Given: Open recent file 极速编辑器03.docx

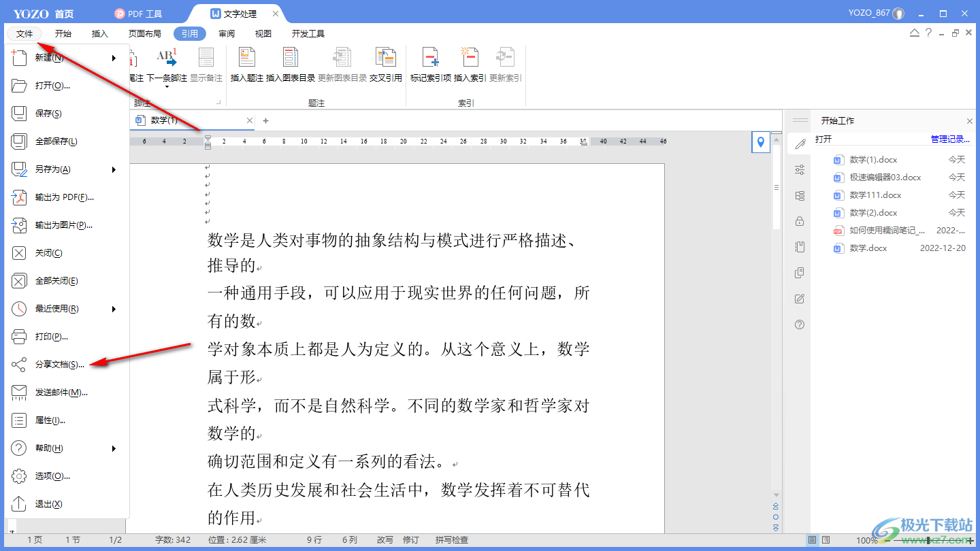Looking at the screenshot, I should 899,178.
